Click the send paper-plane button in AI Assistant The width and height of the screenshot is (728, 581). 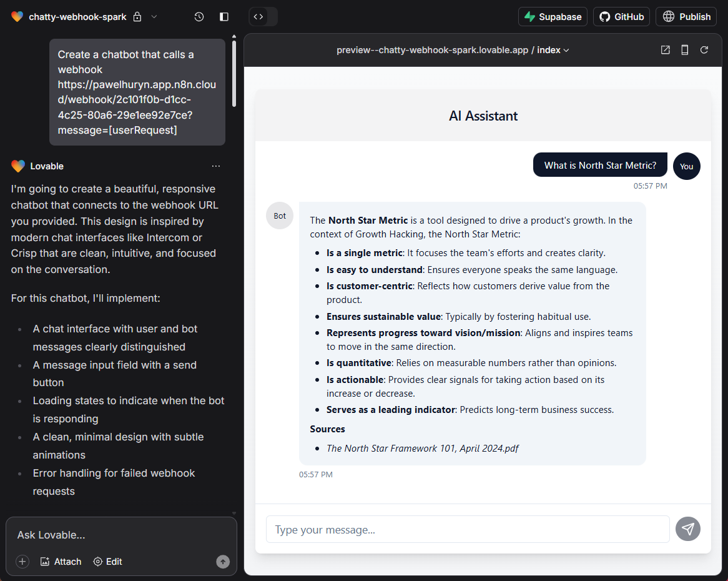(x=688, y=529)
